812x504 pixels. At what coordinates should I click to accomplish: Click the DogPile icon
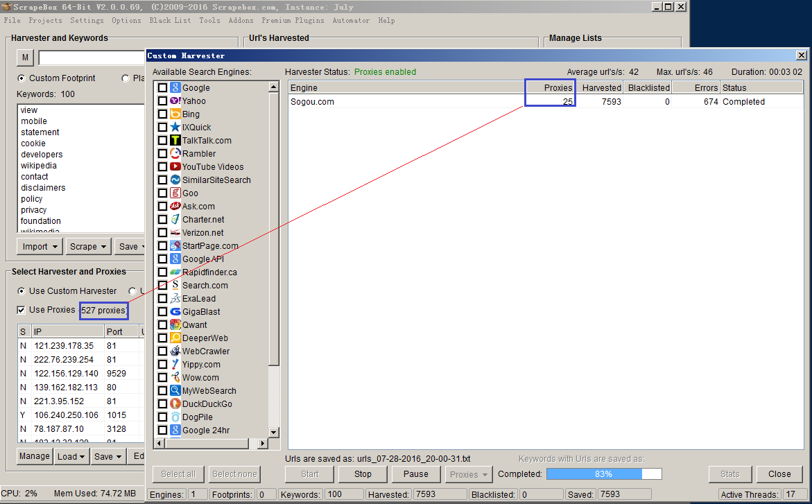pyautogui.click(x=175, y=417)
